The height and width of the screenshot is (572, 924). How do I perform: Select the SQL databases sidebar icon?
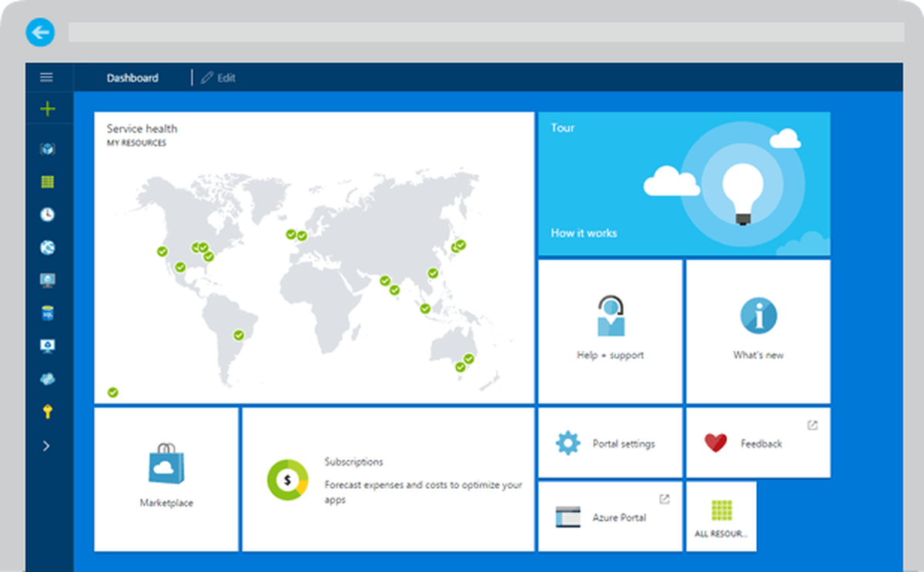(x=47, y=313)
